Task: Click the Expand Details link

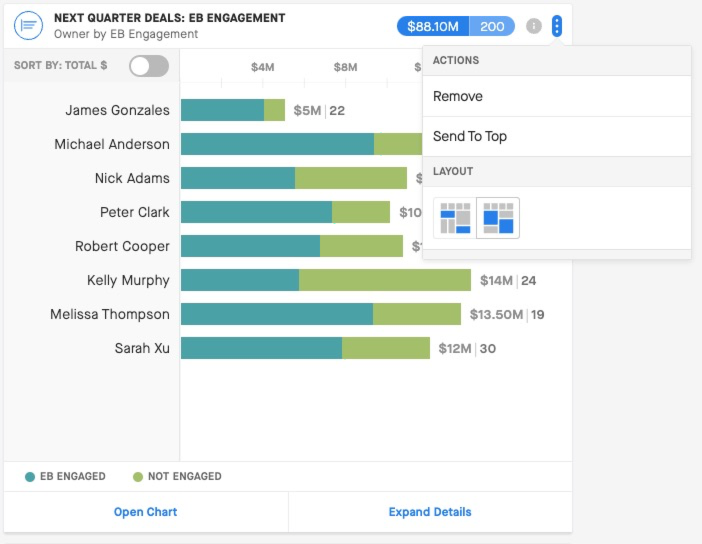Action: point(430,512)
